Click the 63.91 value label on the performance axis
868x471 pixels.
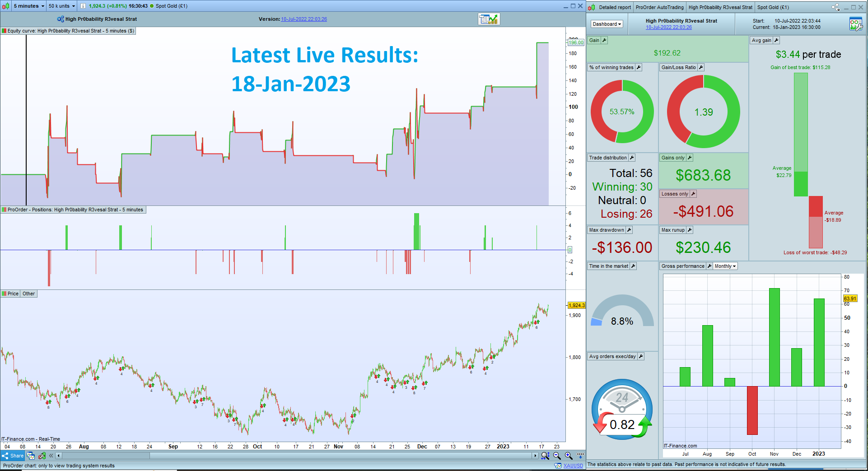(850, 298)
